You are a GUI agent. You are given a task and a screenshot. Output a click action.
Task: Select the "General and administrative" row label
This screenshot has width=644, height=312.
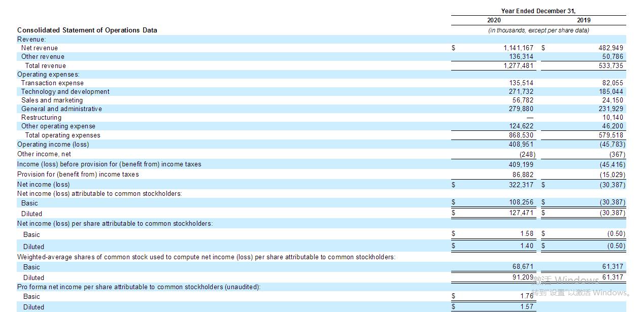61,109
